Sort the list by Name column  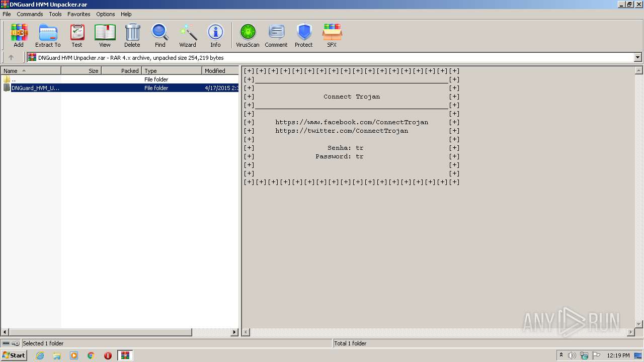click(31, 71)
